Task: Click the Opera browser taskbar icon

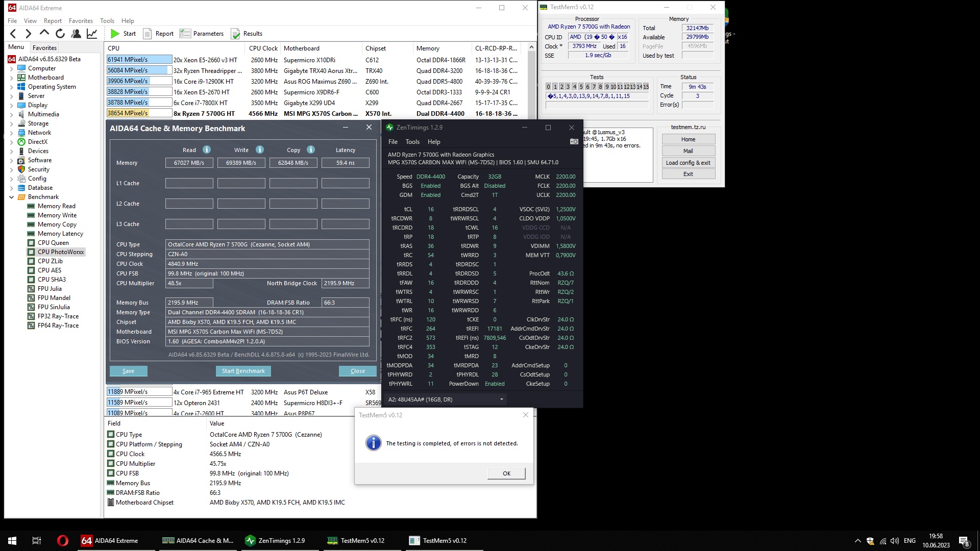Action: click(x=62, y=541)
